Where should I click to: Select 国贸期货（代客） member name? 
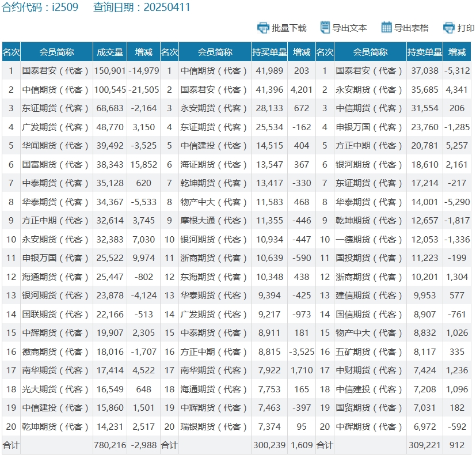tap(369, 407)
